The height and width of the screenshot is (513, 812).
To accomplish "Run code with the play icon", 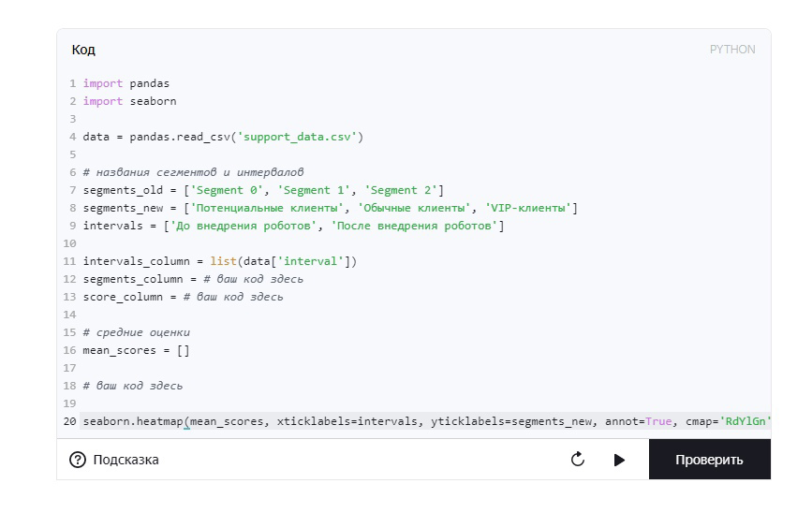I will [x=619, y=460].
